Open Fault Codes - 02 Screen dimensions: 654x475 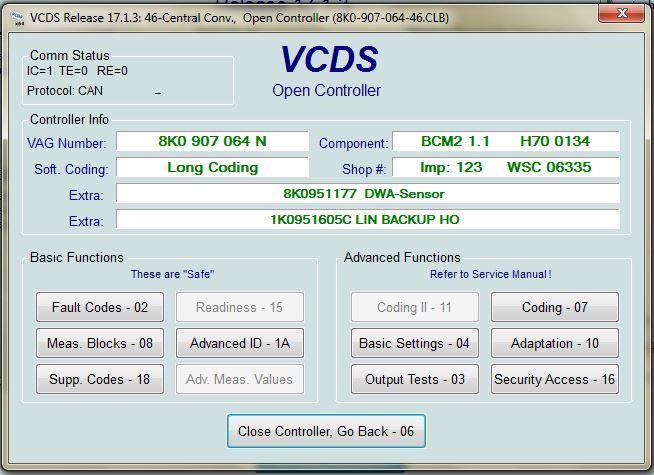point(100,307)
